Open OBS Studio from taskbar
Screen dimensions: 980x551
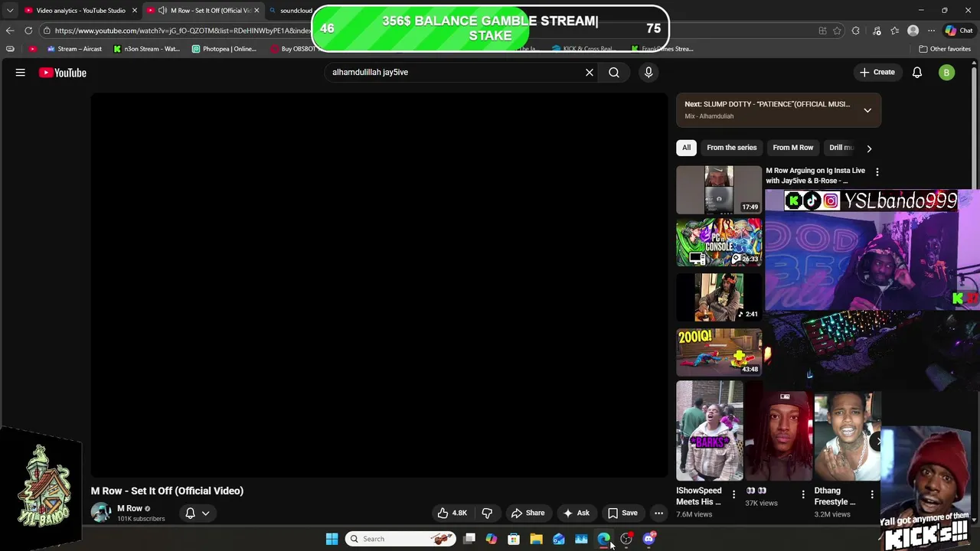626,539
